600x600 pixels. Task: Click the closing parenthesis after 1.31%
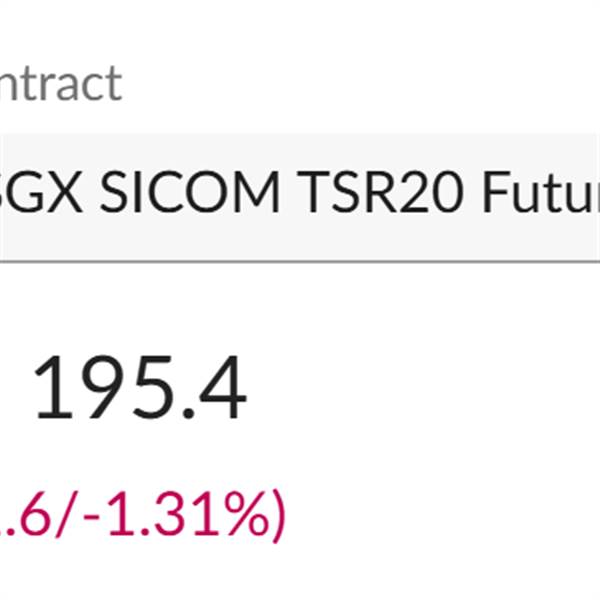274,516
